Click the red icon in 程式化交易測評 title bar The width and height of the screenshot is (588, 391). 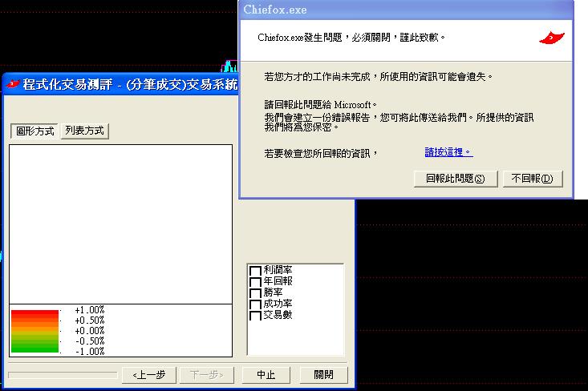12,83
